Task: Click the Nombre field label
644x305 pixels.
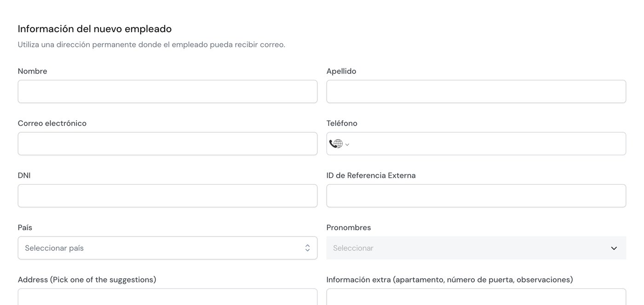Action: 33,71
